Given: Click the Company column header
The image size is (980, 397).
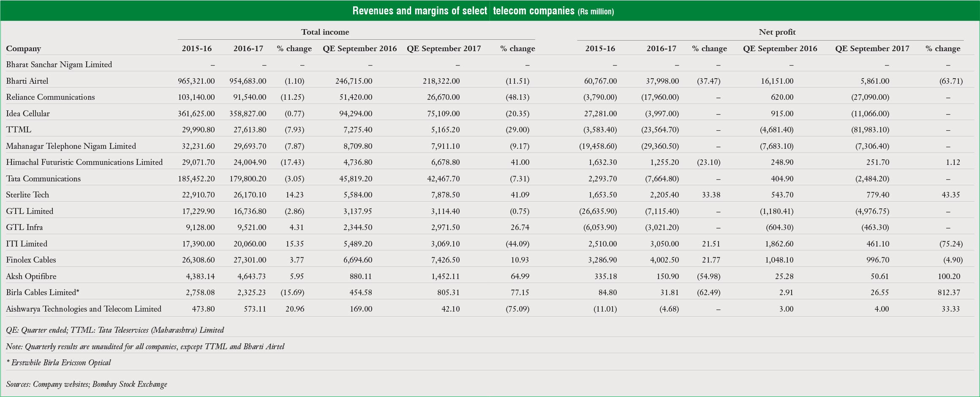Looking at the screenshot, I should coord(23,49).
